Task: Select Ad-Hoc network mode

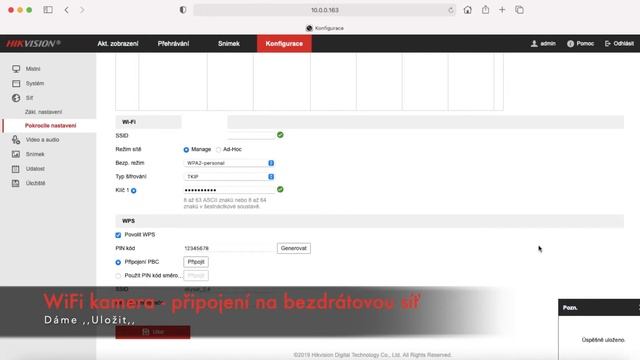Action: click(x=219, y=150)
